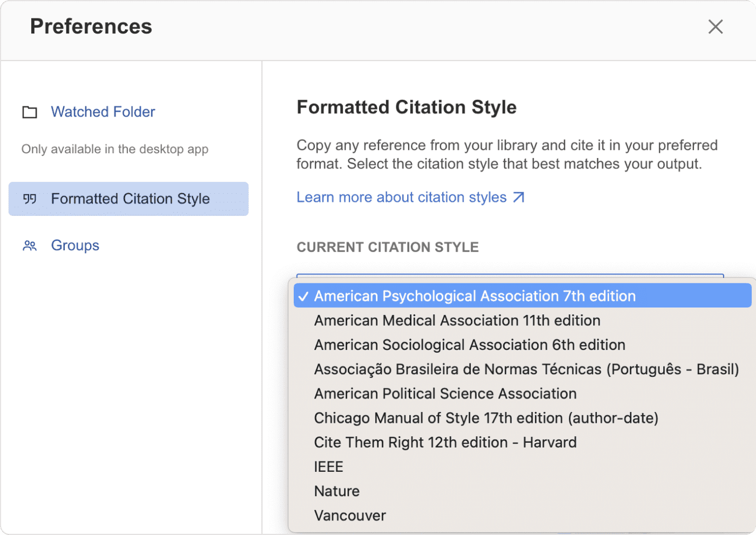
Task: Pick Vancouver from the style dropdown
Action: tap(349, 515)
